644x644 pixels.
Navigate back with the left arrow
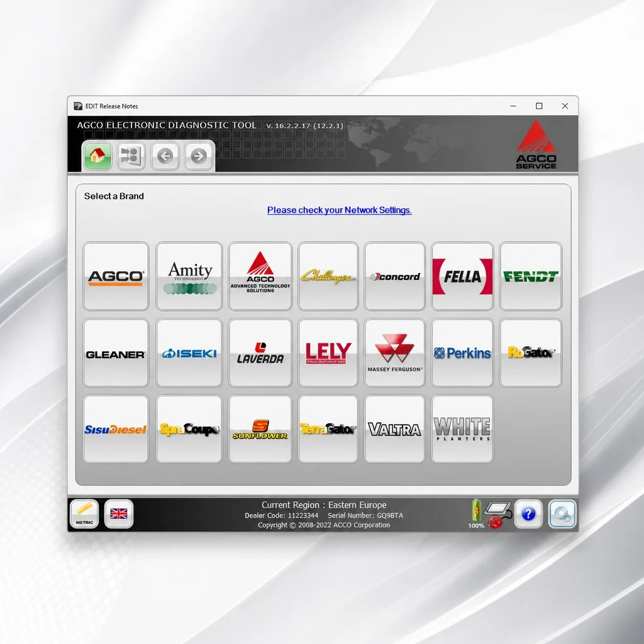[165, 156]
